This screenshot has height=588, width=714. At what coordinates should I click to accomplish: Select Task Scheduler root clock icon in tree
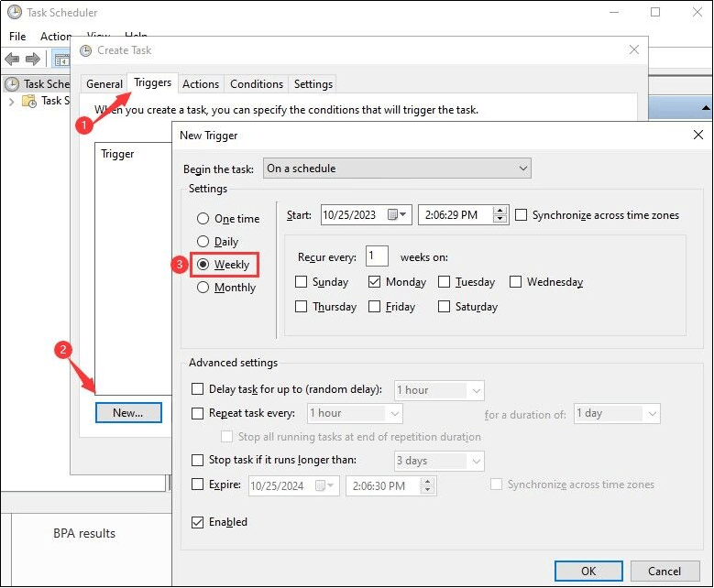coord(12,84)
